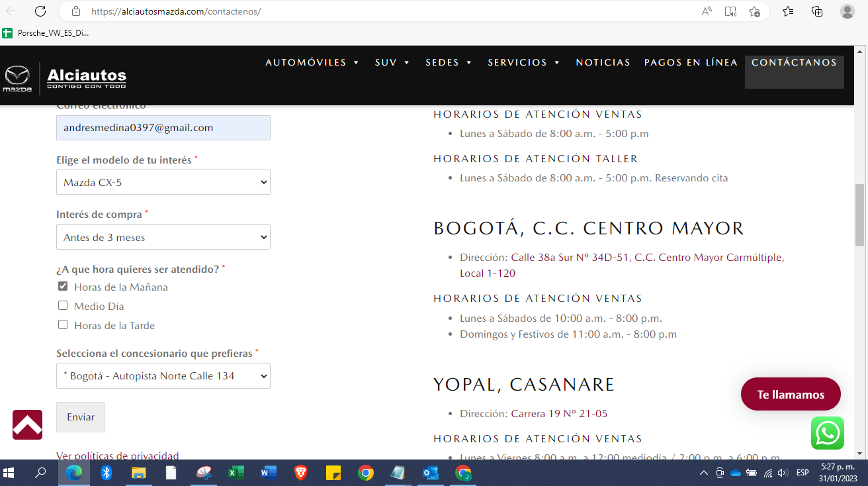Click the ESP language indicator
This screenshot has height=486, width=868.
click(x=803, y=473)
